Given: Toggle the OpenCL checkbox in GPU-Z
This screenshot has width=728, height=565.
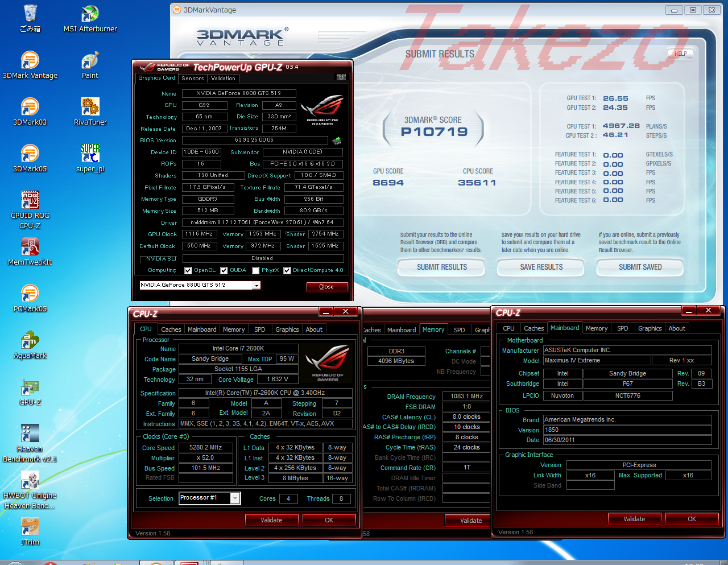Looking at the screenshot, I should [188, 271].
